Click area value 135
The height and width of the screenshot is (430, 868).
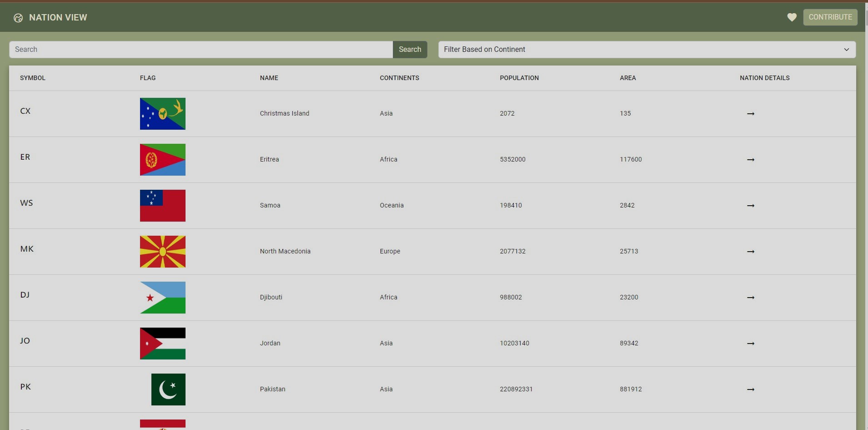[x=626, y=113]
